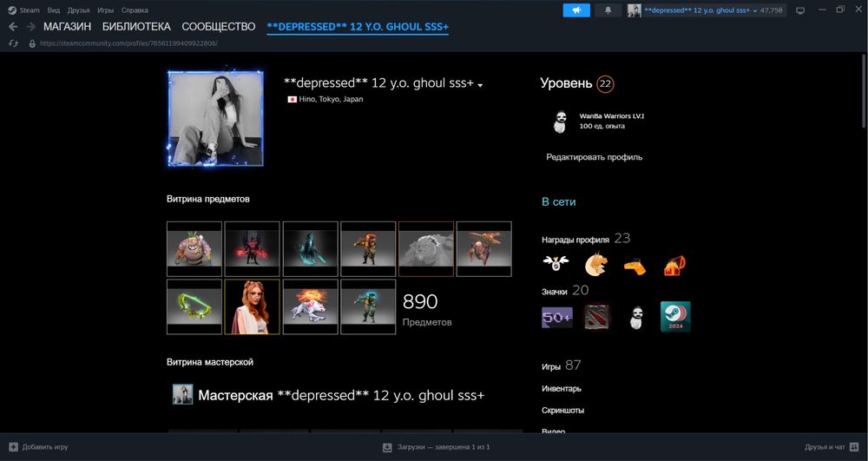The image size is (868, 461).
Task: Open the teal ghost item in the showcase
Action: click(x=311, y=249)
